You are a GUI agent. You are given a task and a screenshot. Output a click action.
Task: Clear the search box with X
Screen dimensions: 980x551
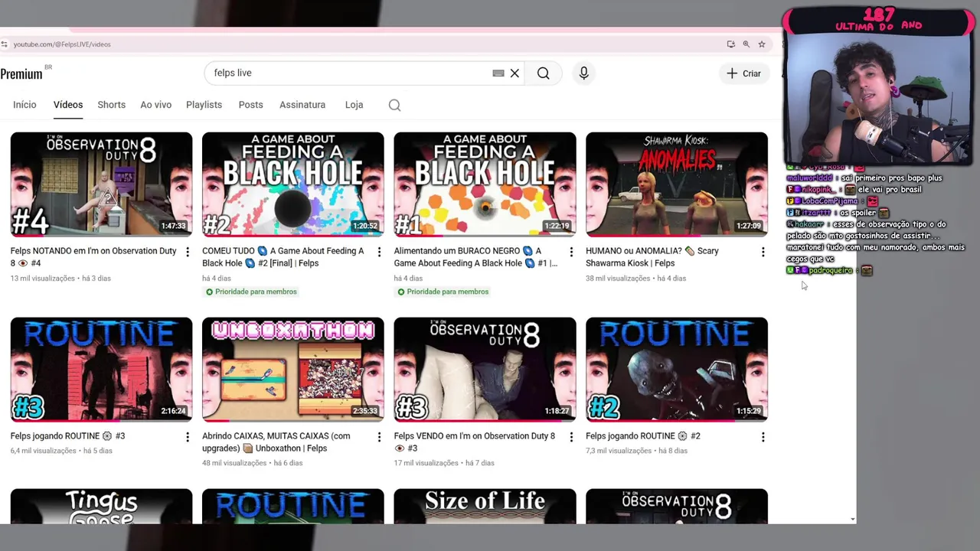point(514,73)
